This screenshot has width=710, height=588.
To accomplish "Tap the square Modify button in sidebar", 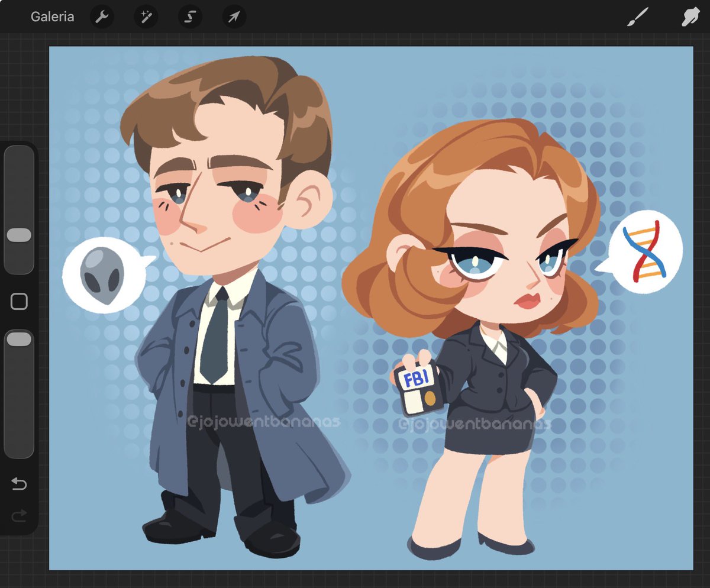I will pos(19,302).
